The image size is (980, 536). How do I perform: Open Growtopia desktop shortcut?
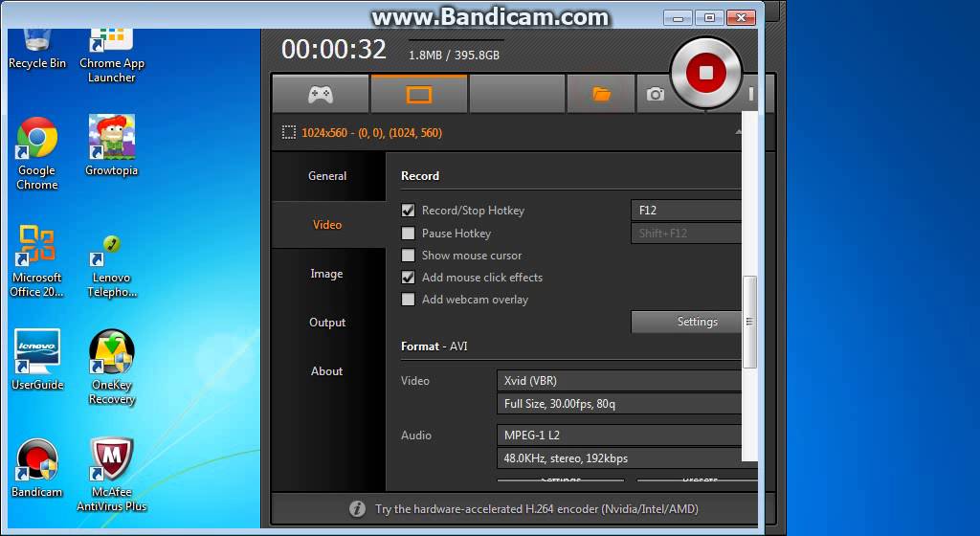112,146
